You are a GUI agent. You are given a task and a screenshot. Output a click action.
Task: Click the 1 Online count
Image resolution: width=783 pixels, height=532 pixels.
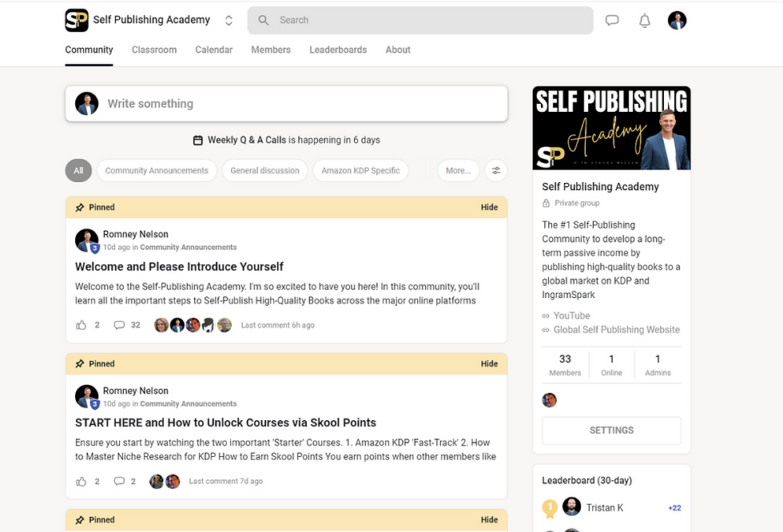(x=611, y=365)
